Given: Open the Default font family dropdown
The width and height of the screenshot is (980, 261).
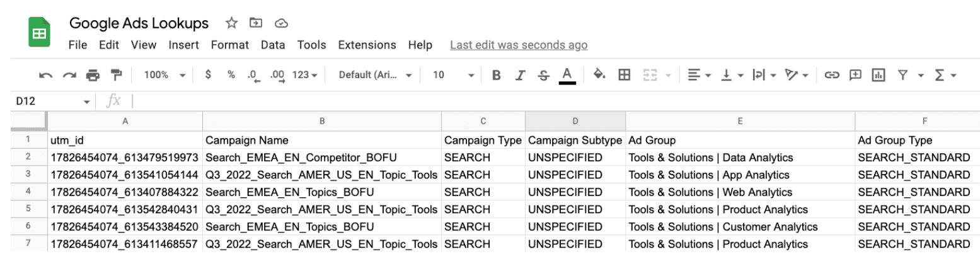Looking at the screenshot, I should (x=375, y=75).
